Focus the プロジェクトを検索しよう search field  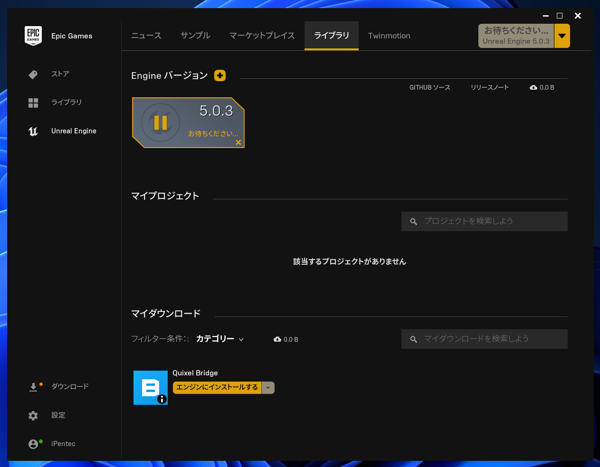(484, 221)
